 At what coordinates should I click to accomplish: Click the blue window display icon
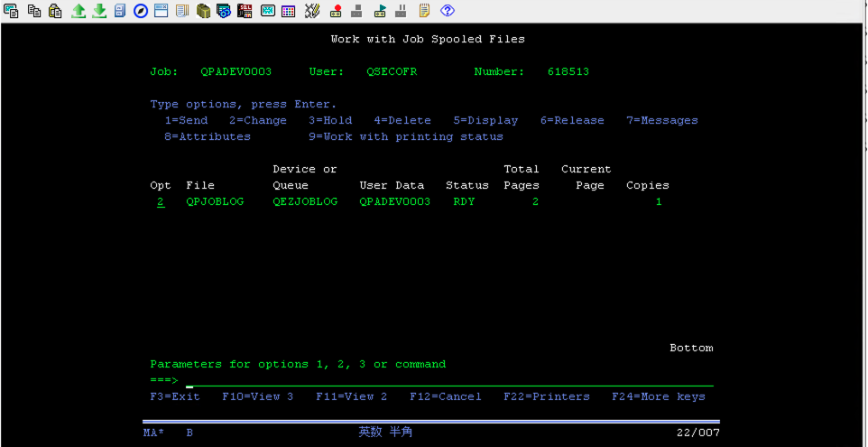pyautogui.click(x=162, y=10)
